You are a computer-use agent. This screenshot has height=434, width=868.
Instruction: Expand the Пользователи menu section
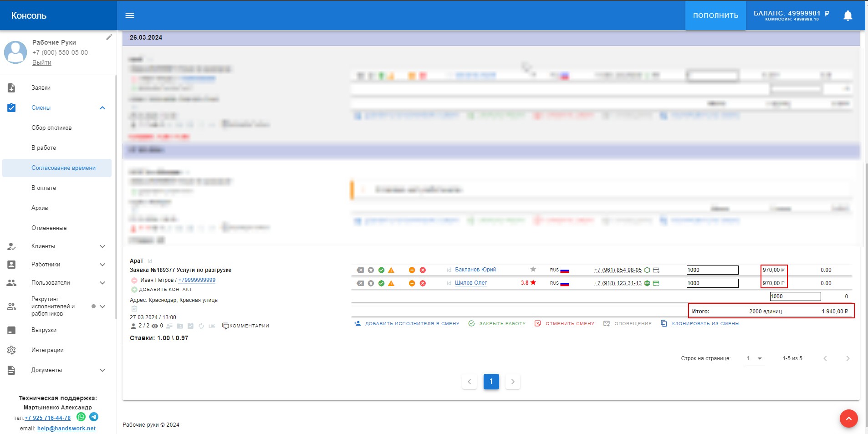coord(102,283)
